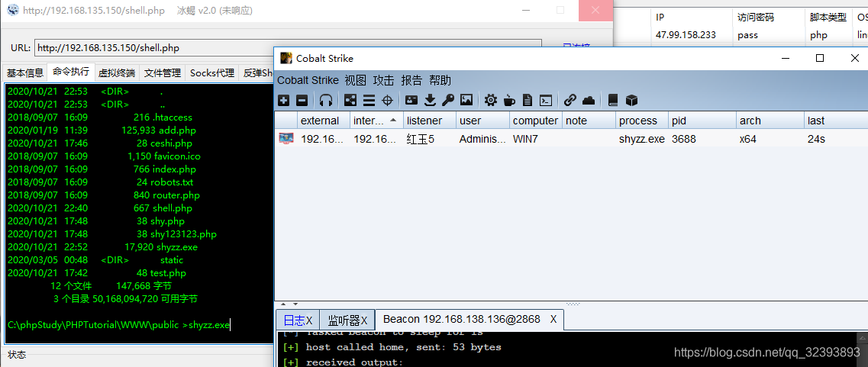Click the plus connect icon in Cobalt Strike toolbar
The width and height of the screenshot is (868, 367).
click(x=284, y=100)
